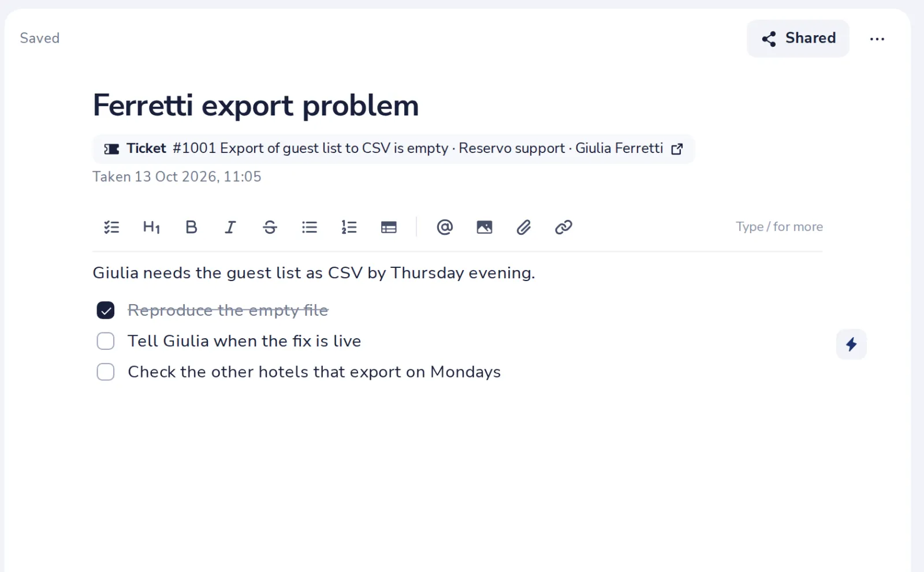Insert a hyperlink
This screenshot has width=924, height=572.
coord(564,227)
